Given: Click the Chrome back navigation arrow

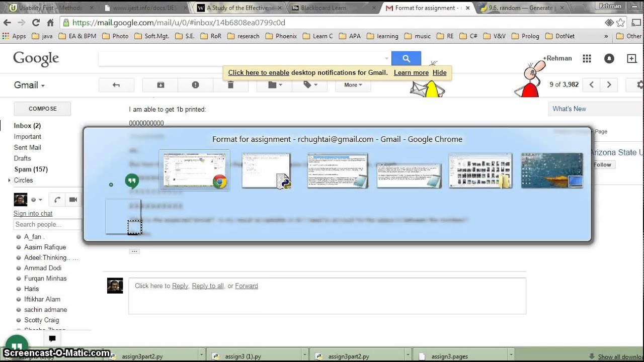Looking at the screenshot, I should click(x=7, y=23).
